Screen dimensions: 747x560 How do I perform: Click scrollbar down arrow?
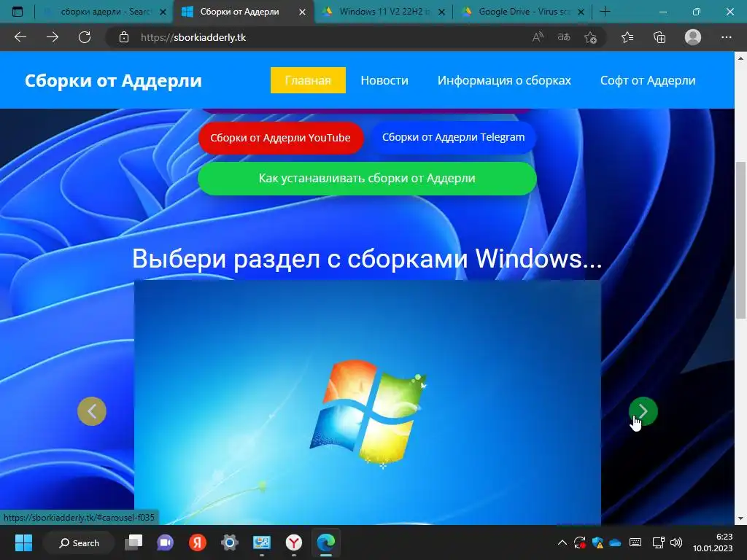(x=740, y=518)
